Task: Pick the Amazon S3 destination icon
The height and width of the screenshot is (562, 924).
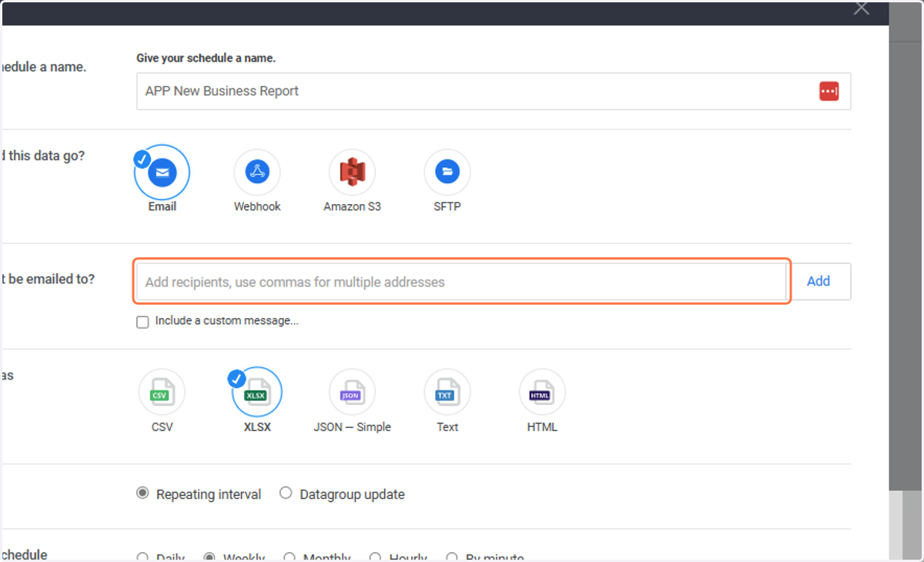Action: (352, 172)
